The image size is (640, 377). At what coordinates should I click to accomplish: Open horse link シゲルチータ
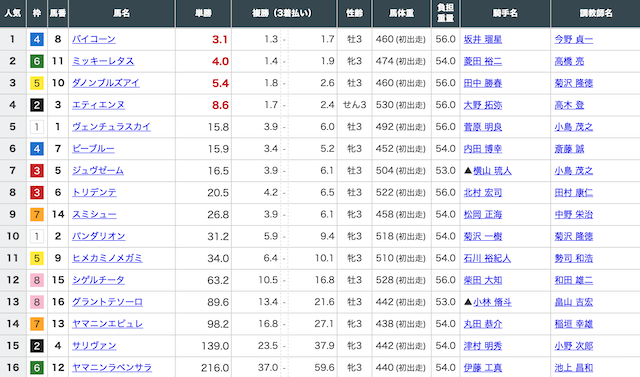tap(98, 280)
